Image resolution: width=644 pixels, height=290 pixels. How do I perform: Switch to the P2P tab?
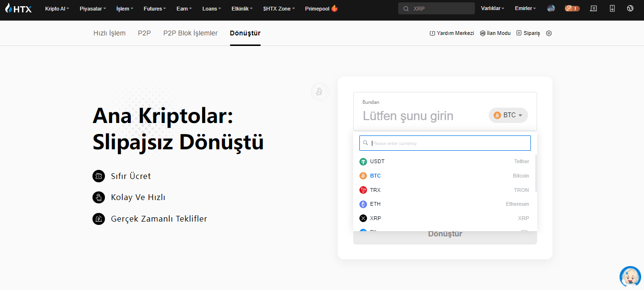point(144,33)
